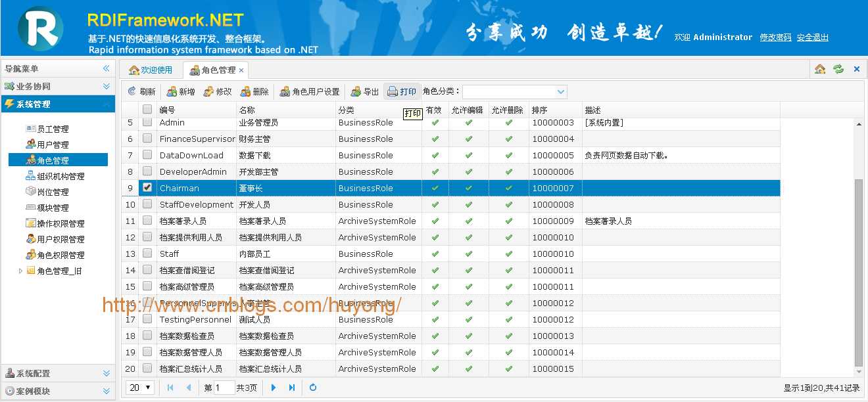
Task: Click the 打印 print button
Action: tap(402, 92)
